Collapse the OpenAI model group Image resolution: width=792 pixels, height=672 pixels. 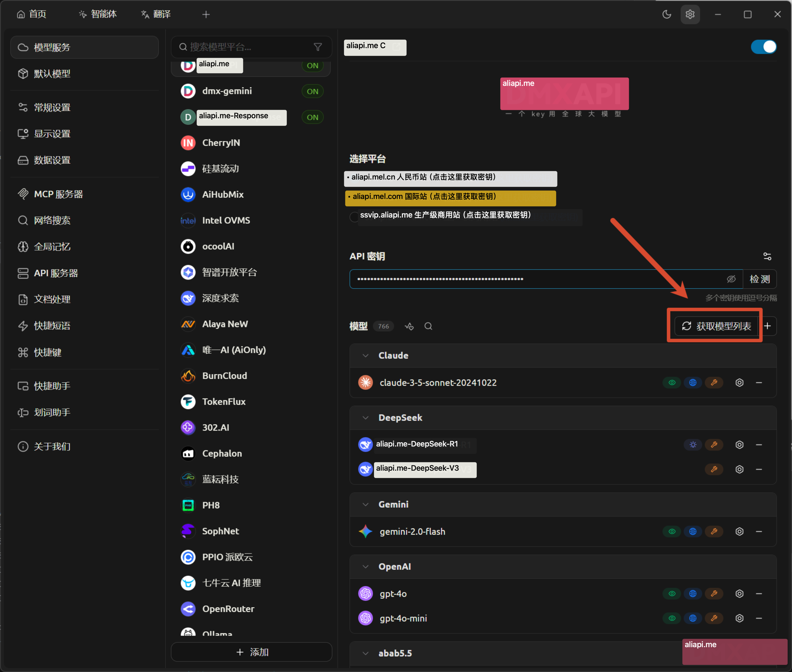[365, 566]
